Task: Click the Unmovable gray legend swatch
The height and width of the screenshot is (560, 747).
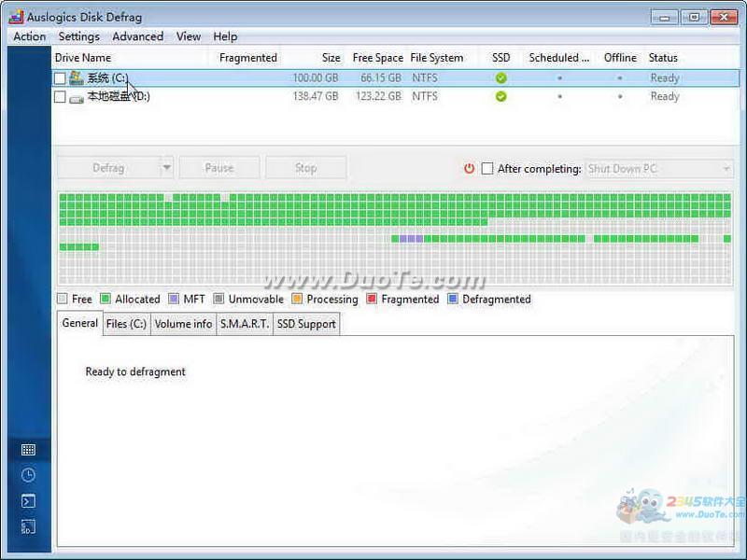Action: coord(218,299)
